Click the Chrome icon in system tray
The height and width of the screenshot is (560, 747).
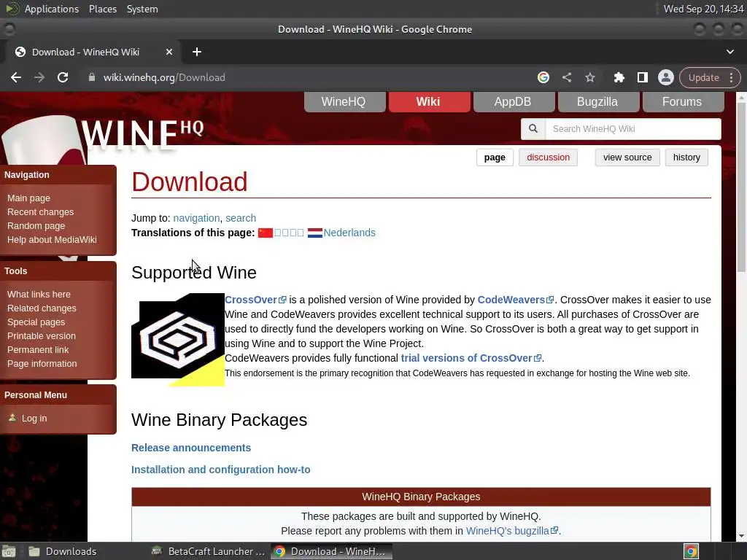(691, 551)
